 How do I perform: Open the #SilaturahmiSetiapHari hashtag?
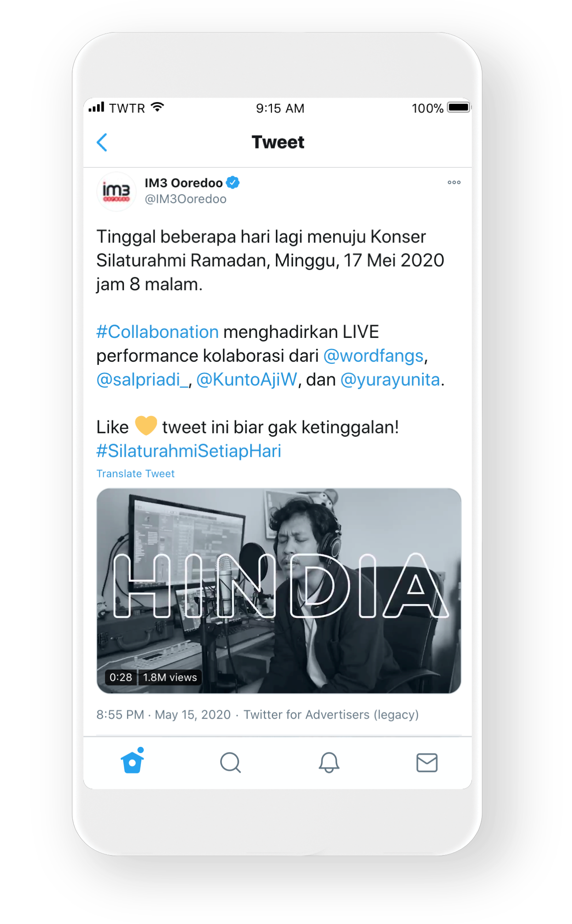[189, 451]
